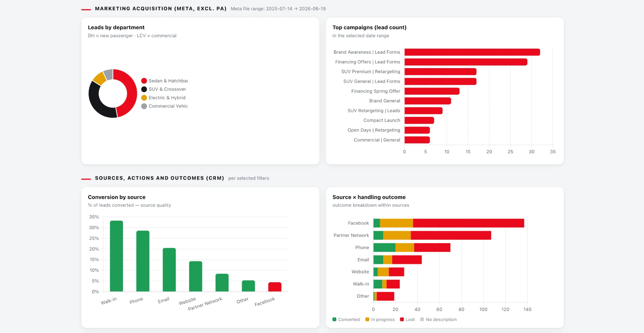The height and width of the screenshot is (333, 644).
Task: Click 'outcome breakdown within sources' subtitle
Action: (371, 205)
